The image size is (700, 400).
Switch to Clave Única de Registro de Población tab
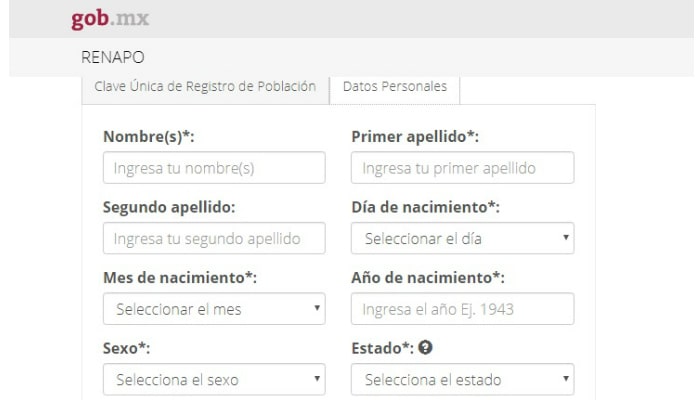(x=205, y=86)
